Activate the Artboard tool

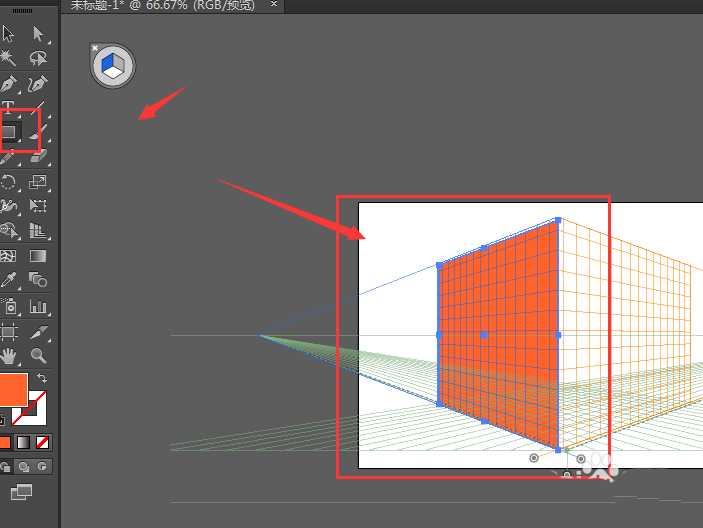(x=8, y=332)
